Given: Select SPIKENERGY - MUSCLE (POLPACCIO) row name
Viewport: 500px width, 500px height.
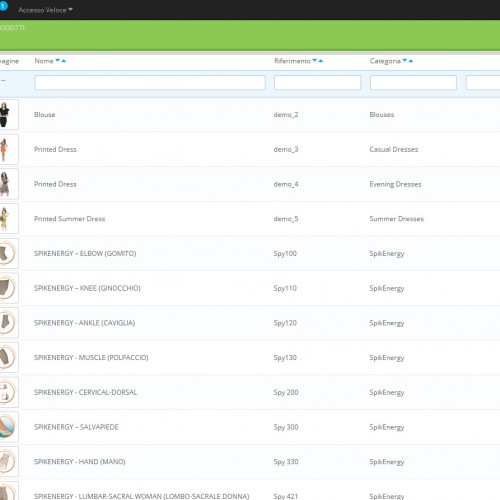Looking at the screenshot, I should pyautogui.click(x=91, y=357).
